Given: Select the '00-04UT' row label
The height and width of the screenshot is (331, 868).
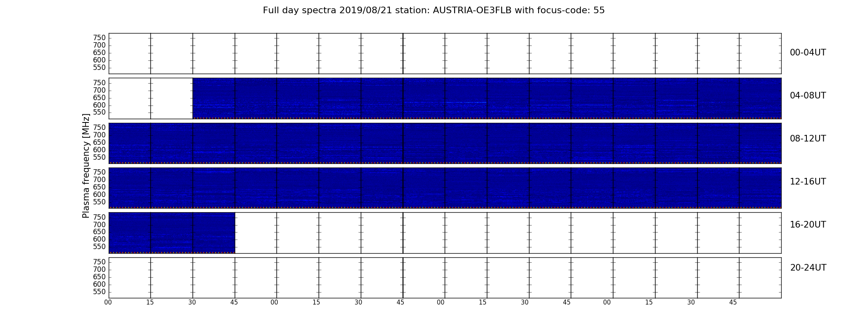Looking at the screenshot, I should (808, 53).
